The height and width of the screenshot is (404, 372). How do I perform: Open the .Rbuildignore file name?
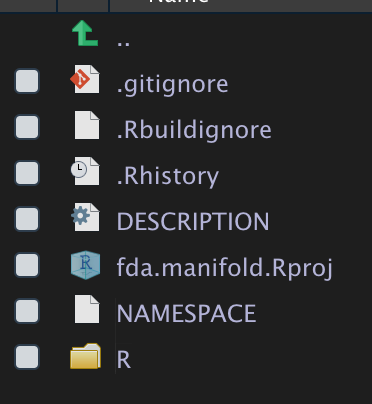pyautogui.click(x=194, y=130)
